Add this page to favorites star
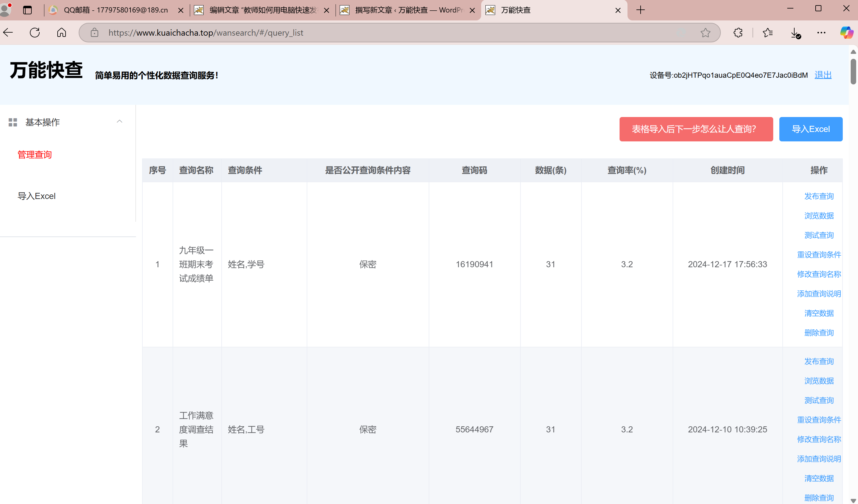This screenshot has width=858, height=504. pos(706,33)
